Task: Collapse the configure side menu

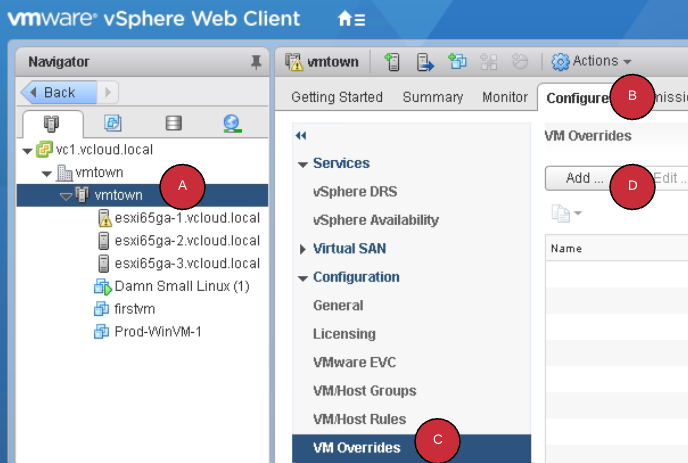Action: click(x=301, y=136)
